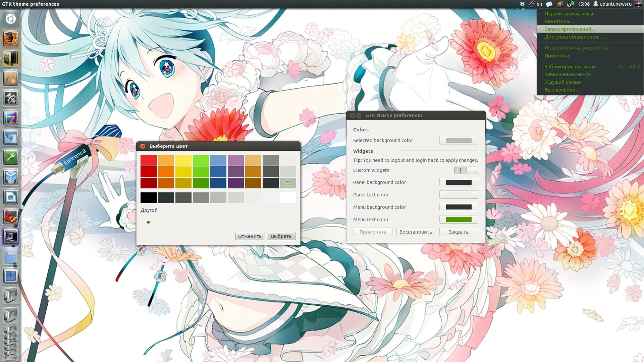This screenshot has height=362, width=644.
Task: Choose Запуск приложений menu entry
Action: (x=570, y=29)
